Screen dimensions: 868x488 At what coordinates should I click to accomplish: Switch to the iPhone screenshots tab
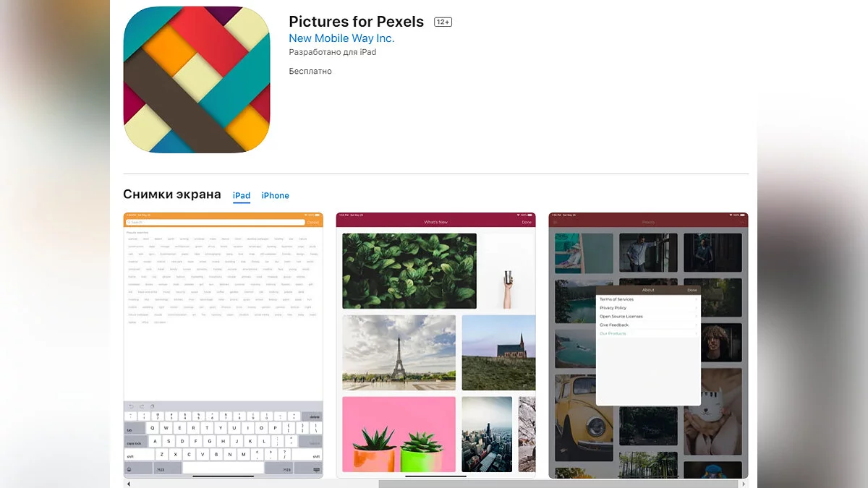click(275, 195)
